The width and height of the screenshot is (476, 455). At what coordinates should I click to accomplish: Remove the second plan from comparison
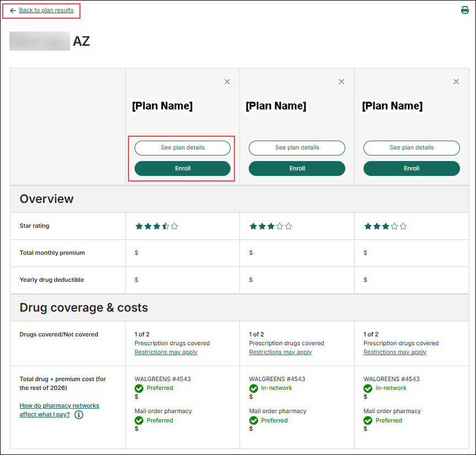(x=341, y=82)
